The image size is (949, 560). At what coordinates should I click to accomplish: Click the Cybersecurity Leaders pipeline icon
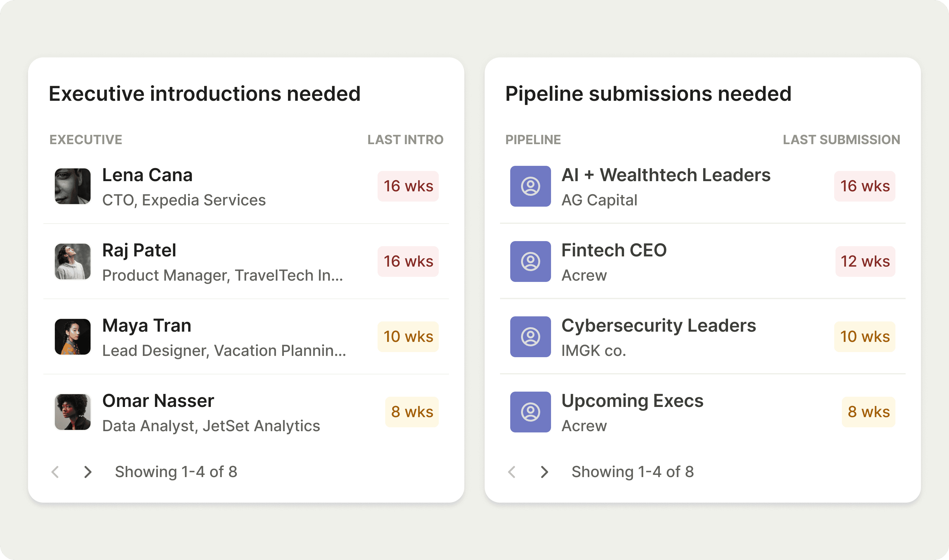pyautogui.click(x=530, y=336)
